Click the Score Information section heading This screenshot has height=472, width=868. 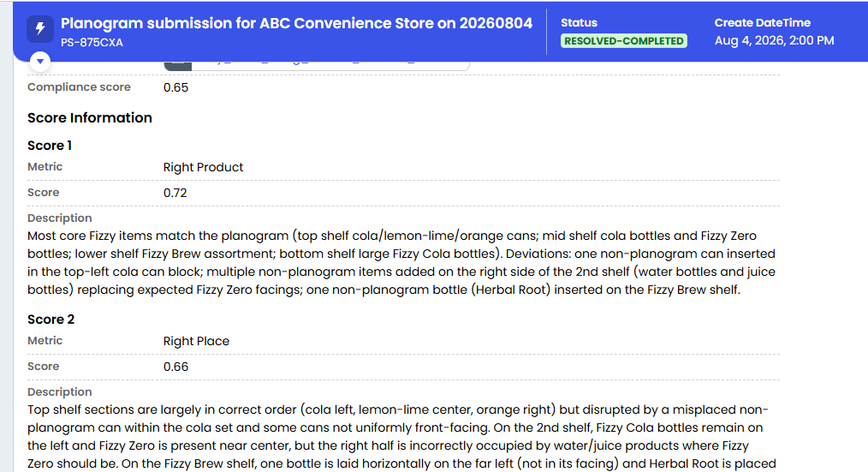(90, 118)
